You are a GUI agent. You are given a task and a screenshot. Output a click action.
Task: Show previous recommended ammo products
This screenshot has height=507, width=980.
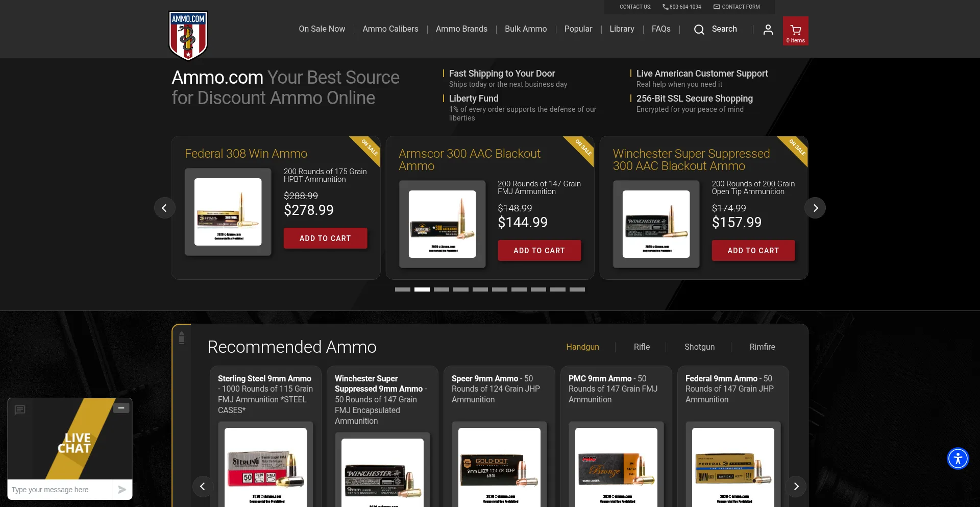tap(203, 487)
